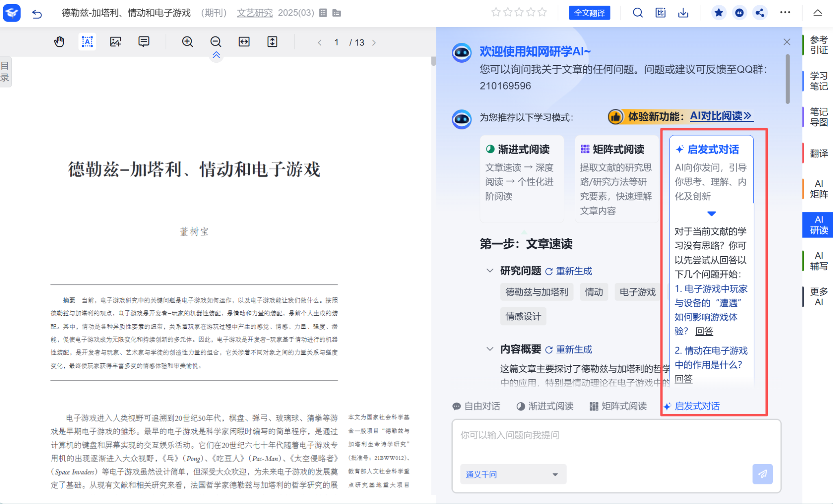Open the 学习笔记 sidebar tab
The width and height of the screenshot is (833, 504).
click(818, 81)
